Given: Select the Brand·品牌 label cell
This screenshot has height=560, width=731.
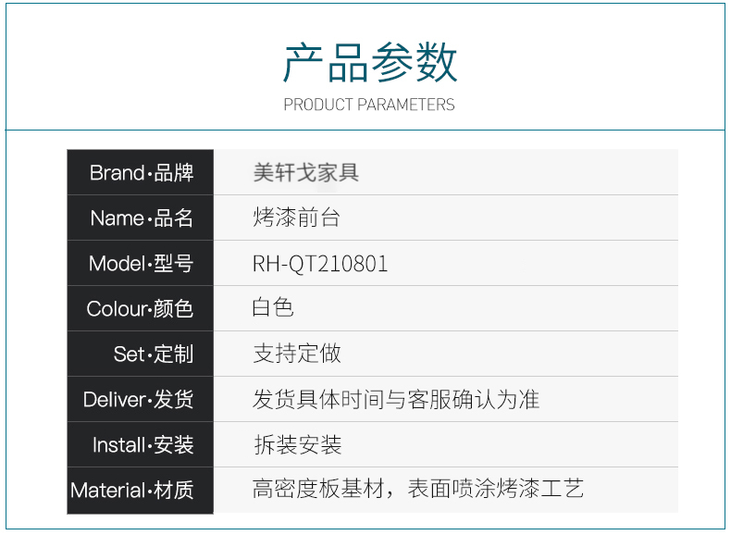Looking at the screenshot, I should tap(141, 172).
